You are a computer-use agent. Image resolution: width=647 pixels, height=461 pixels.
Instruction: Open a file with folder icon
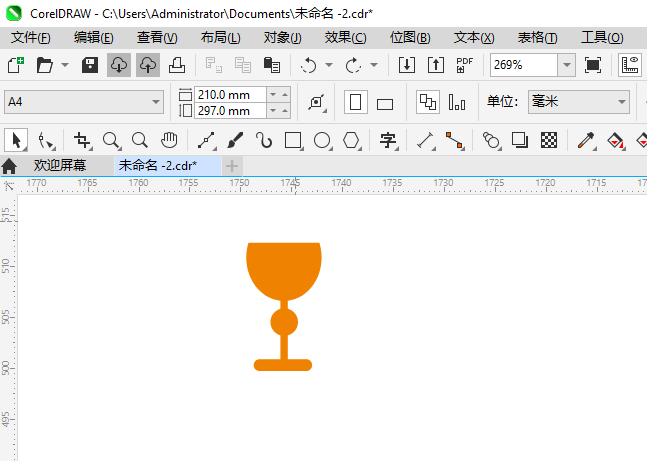click(45, 65)
